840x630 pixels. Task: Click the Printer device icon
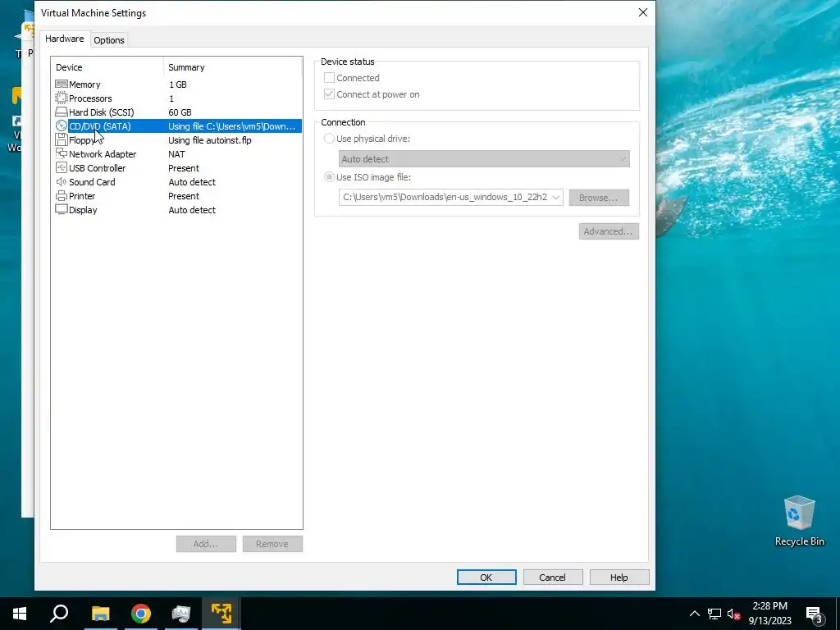click(61, 195)
